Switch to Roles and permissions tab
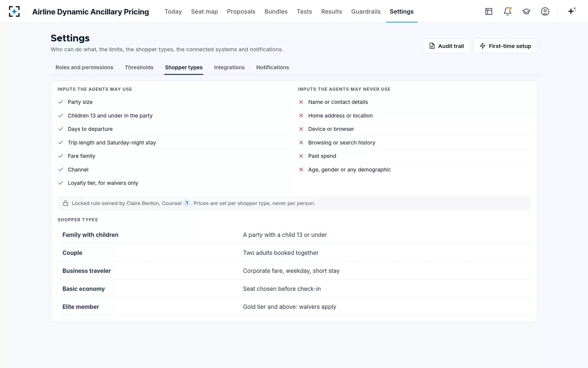 click(85, 67)
